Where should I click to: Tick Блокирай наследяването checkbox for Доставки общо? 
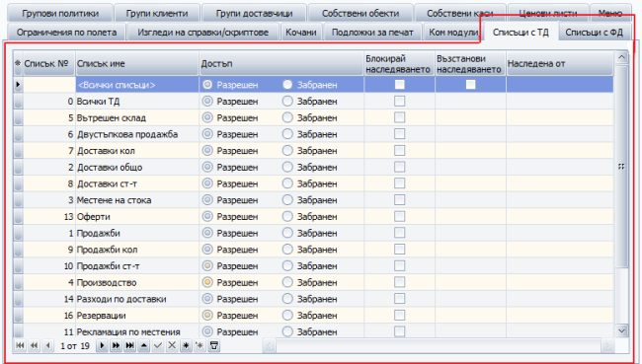tap(400, 167)
